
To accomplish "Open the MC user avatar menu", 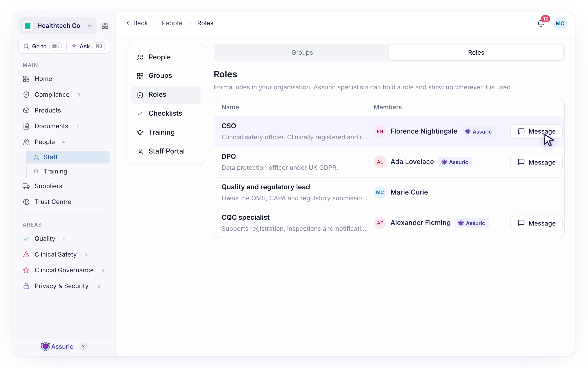I will pos(560,23).
